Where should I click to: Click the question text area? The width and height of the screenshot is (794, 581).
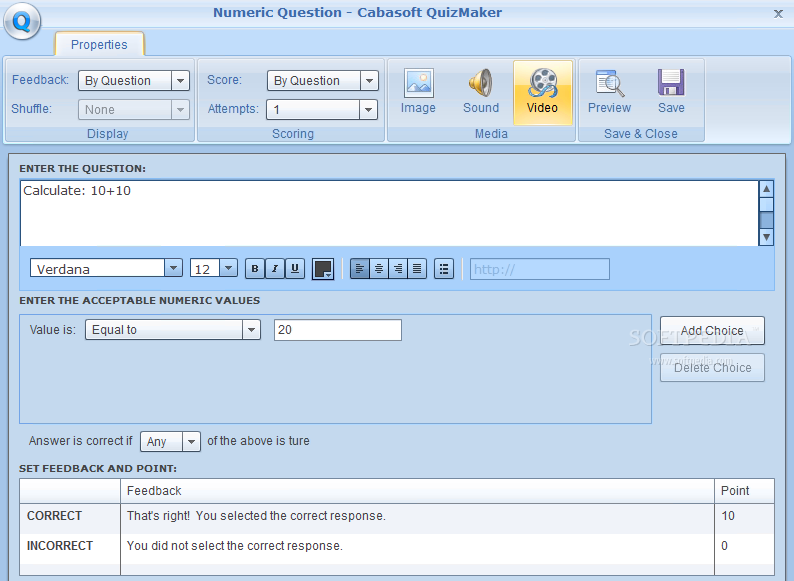coord(389,213)
